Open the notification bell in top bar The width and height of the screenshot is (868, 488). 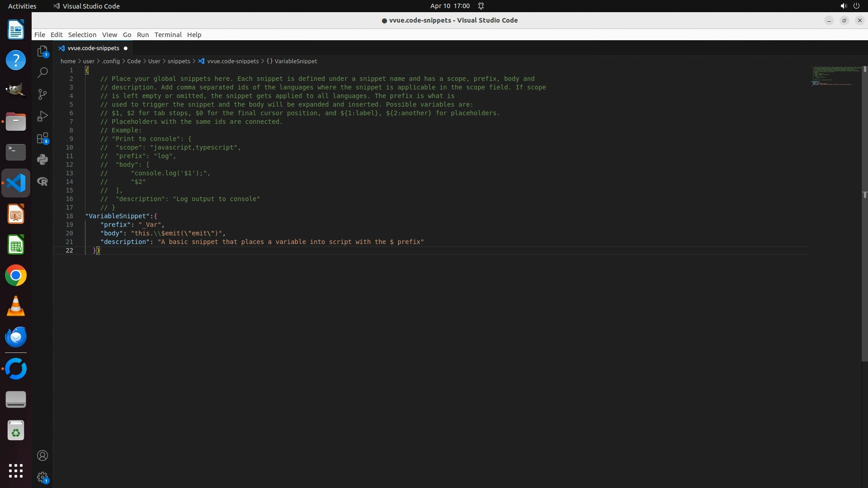[481, 6]
